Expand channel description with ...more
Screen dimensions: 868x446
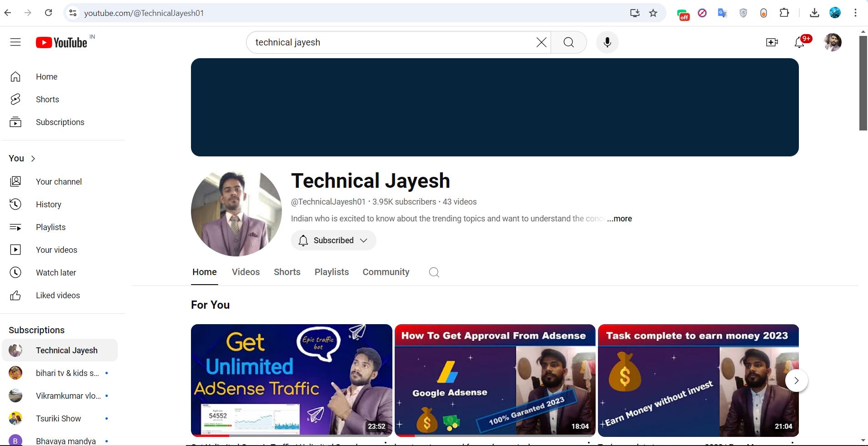pyautogui.click(x=619, y=219)
